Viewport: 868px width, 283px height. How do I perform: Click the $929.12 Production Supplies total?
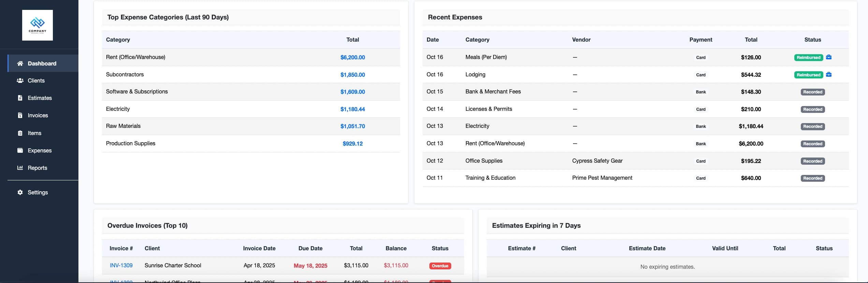coord(352,144)
